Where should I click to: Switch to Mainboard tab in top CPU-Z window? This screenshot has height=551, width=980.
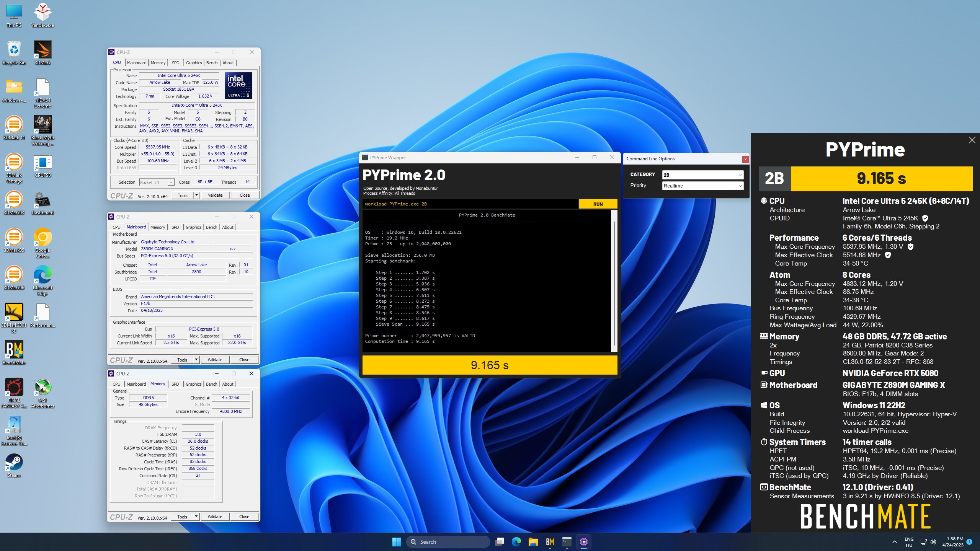(x=137, y=63)
